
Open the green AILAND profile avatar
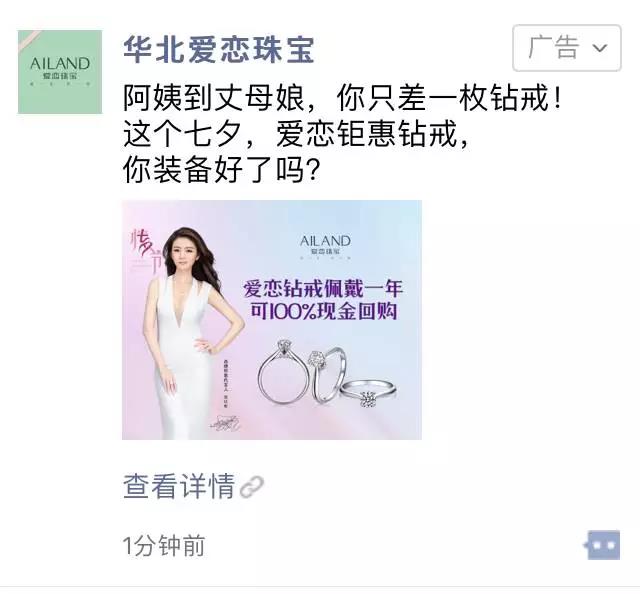coord(60,72)
